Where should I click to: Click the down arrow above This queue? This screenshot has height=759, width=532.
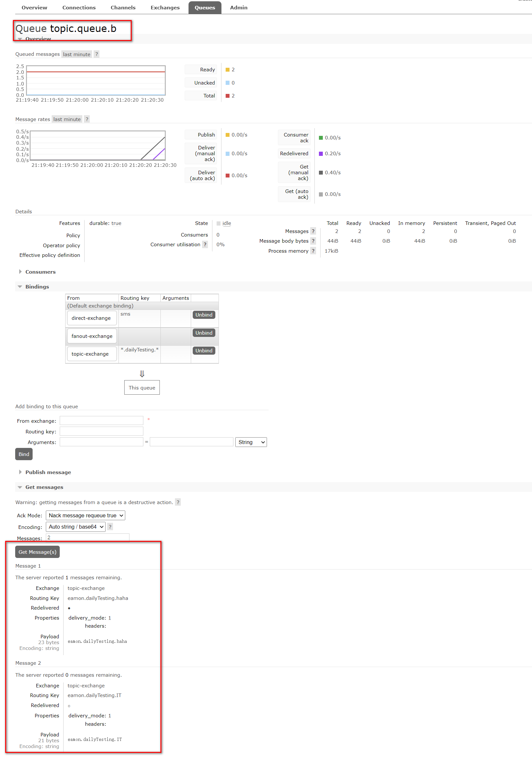pyautogui.click(x=142, y=374)
